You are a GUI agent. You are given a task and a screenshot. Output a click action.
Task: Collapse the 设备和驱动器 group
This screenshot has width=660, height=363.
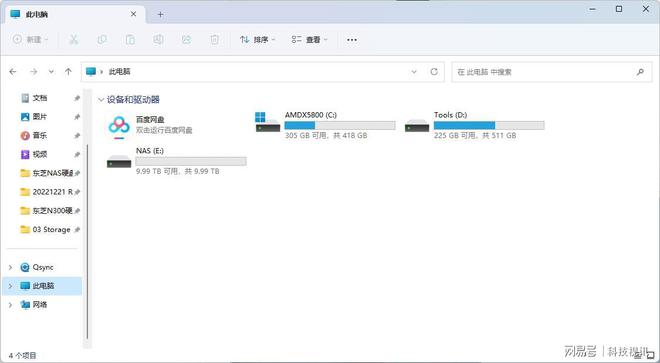click(x=101, y=100)
